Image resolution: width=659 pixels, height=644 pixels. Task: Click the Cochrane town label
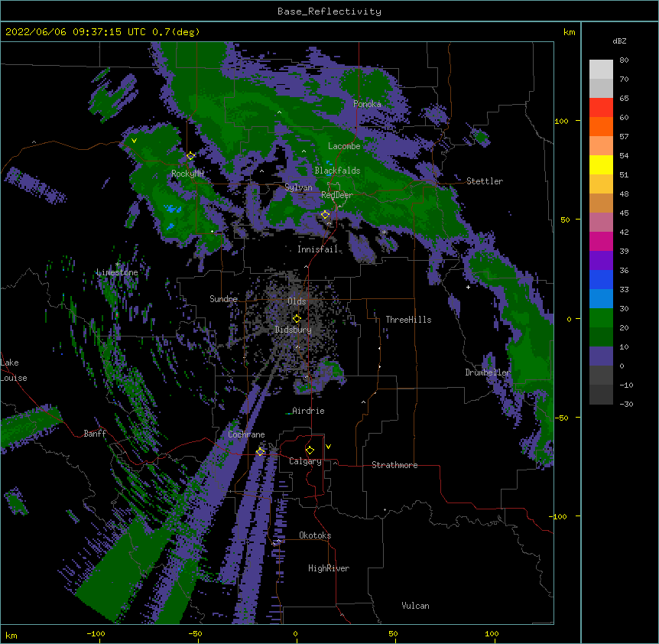pos(246,434)
